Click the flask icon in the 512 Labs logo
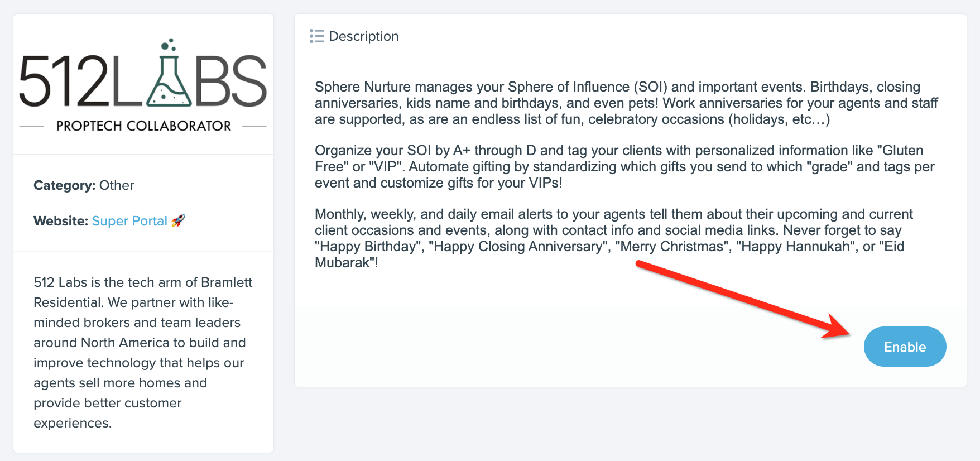 click(169, 84)
